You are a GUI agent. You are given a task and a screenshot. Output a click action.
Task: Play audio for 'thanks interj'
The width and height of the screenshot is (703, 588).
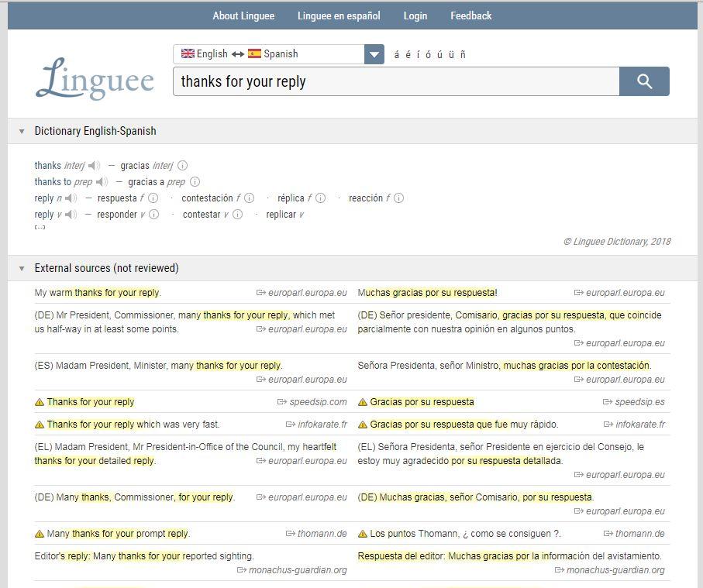point(94,166)
